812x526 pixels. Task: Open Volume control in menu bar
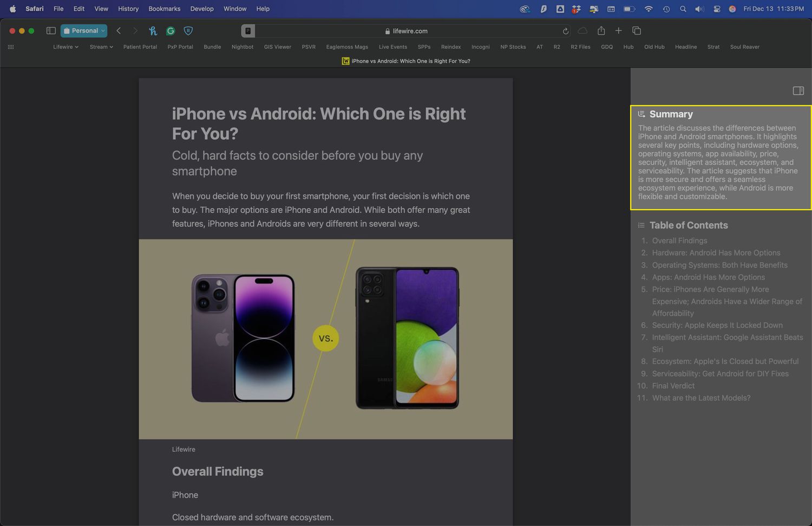699,9
